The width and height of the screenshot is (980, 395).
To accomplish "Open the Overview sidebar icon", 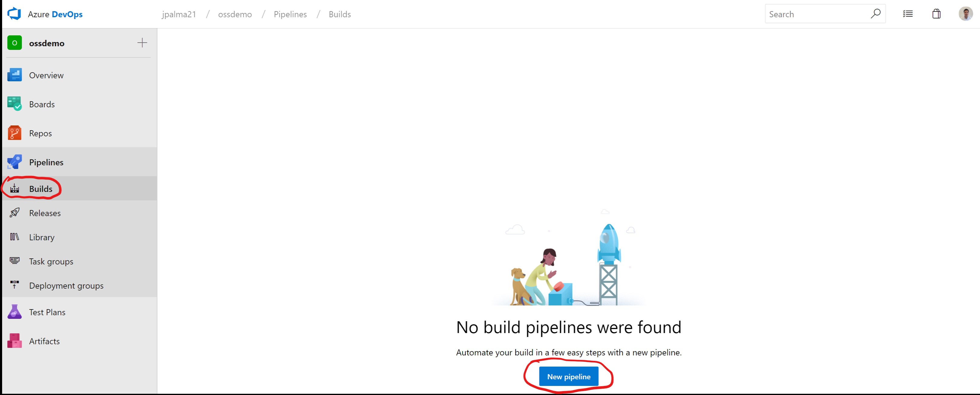I will [15, 75].
